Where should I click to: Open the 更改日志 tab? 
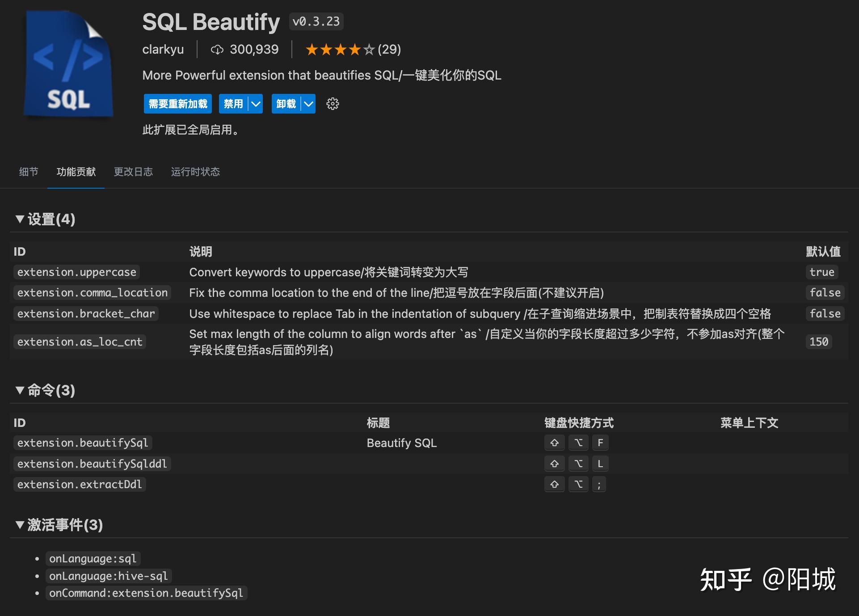[134, 172]
